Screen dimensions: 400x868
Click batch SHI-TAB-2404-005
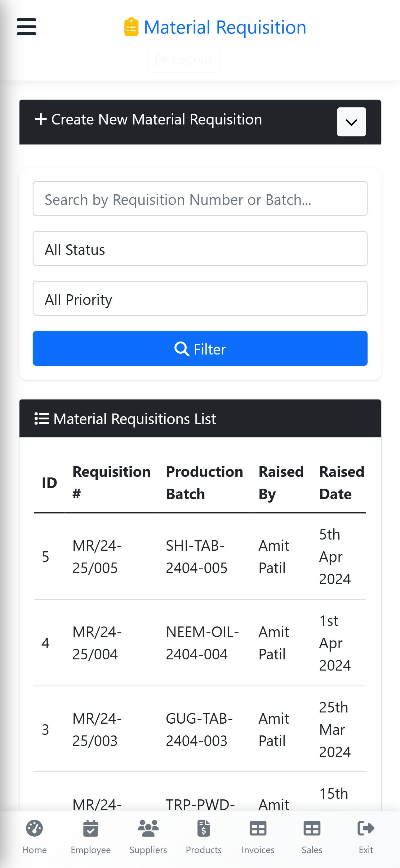(x=197, y=557)
